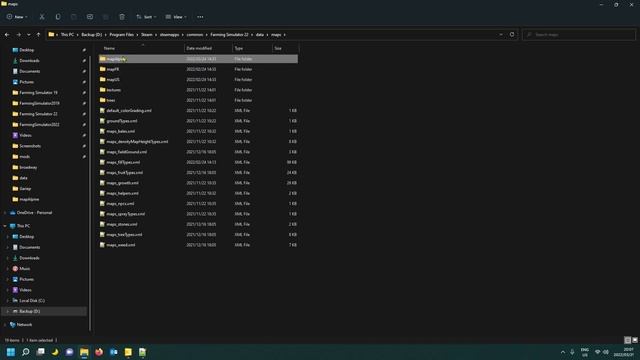
Task: Jump to Program Files breadcrumb
Action: [121, 35]
